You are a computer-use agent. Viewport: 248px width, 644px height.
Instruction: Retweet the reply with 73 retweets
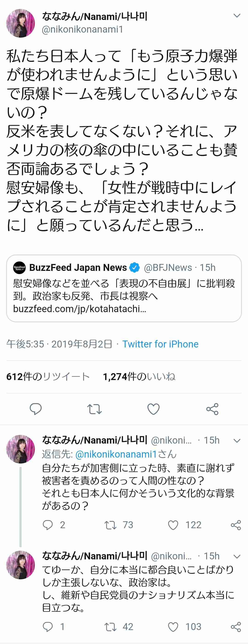pyautogui.click(x=110, y=525)
